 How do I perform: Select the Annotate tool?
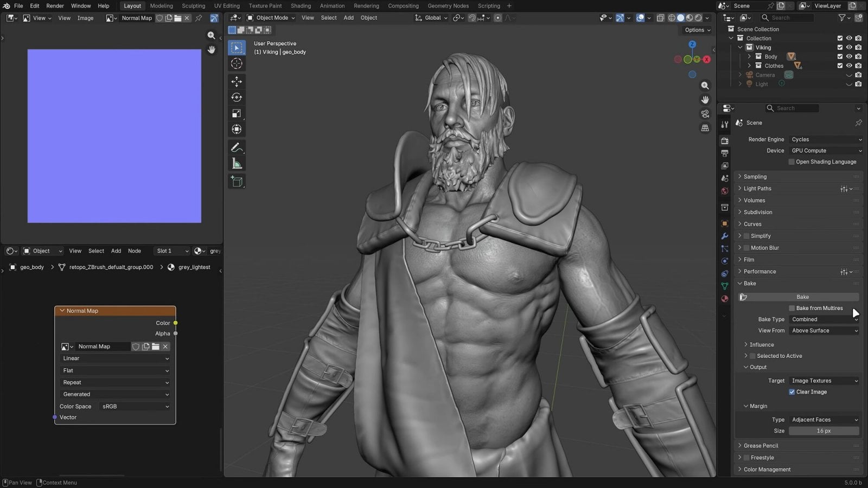click(x=237, y=147)
